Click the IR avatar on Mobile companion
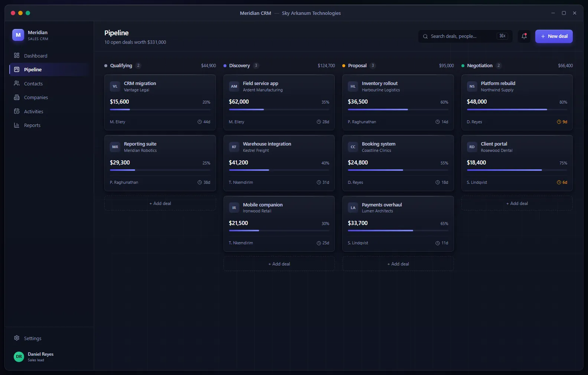Screen dimensions: 588x375 234,208
